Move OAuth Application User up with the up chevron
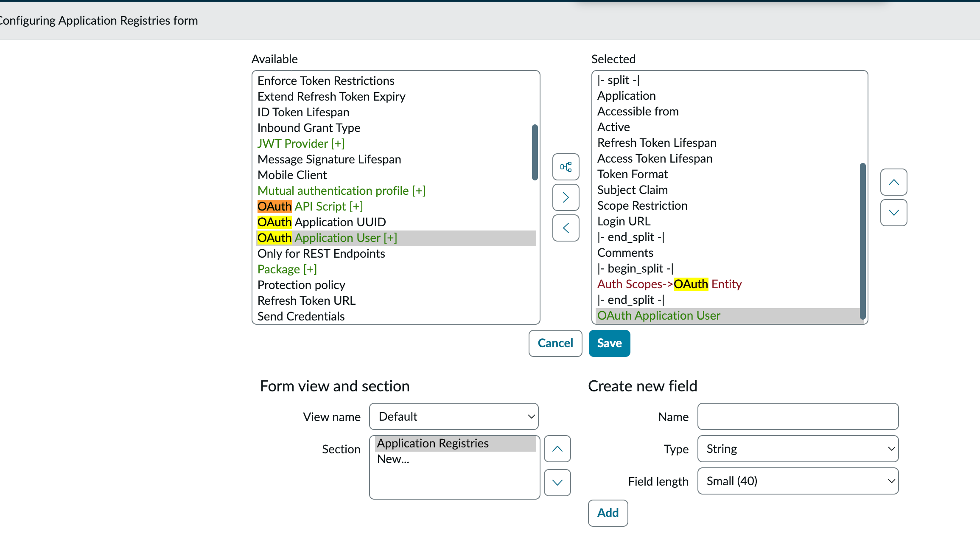 (893, 183)
